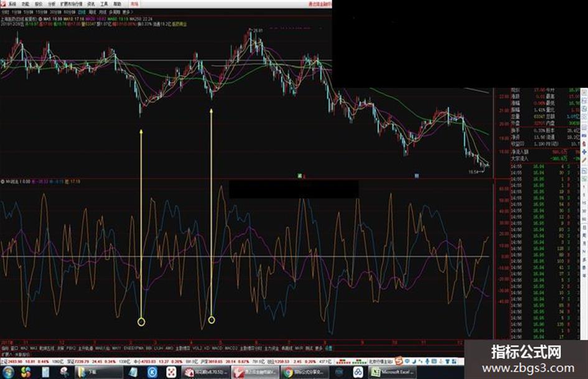This screenshot has height=379, width=588.
Task: Switch sub-indicator to KD
Action: (207, 349)
